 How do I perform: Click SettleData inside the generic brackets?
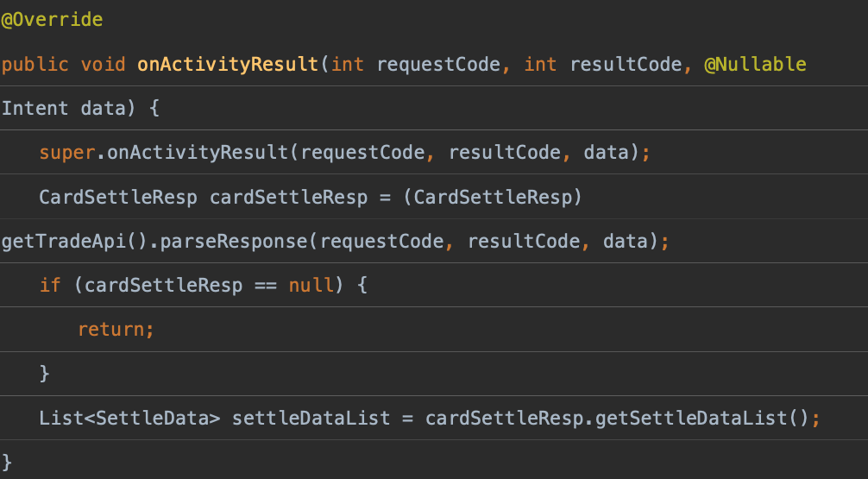coord(153,418)
